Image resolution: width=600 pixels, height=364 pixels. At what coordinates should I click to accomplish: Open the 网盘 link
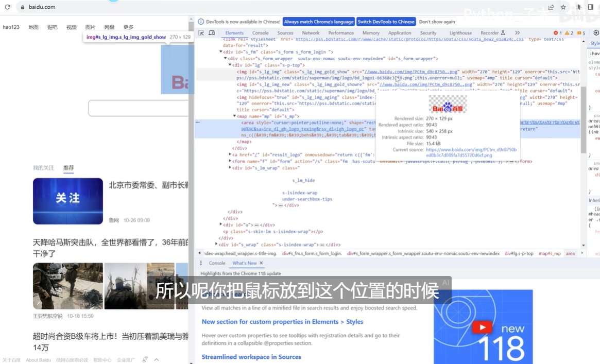[x=109, y=27]
